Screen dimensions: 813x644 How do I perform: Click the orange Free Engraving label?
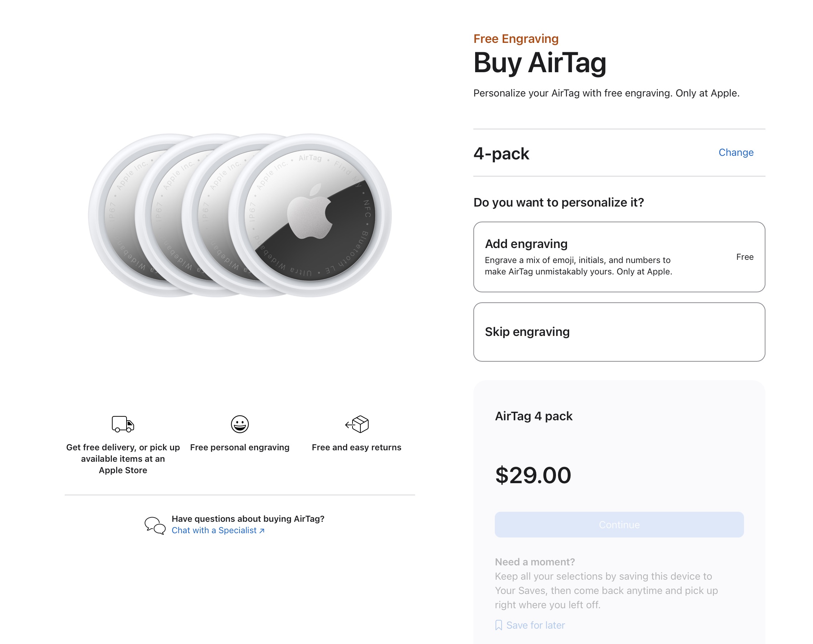(x=516, y=39)
